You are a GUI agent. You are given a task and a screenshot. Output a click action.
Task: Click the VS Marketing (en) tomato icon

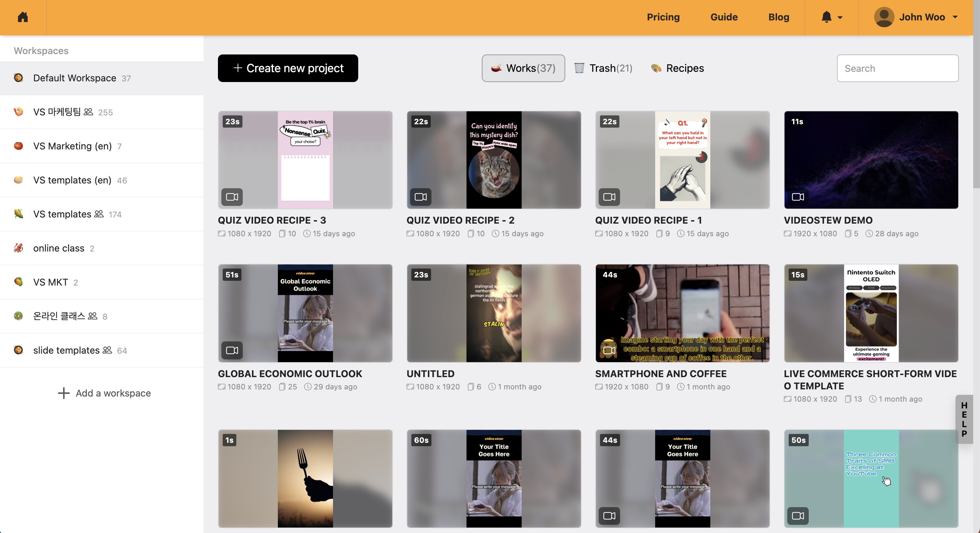[x=18, y=146]
